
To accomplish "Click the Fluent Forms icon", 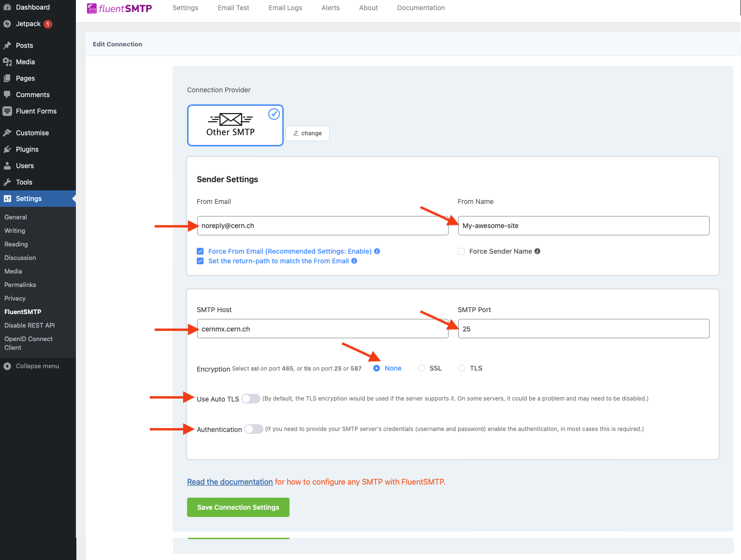I will coord(7,111).
